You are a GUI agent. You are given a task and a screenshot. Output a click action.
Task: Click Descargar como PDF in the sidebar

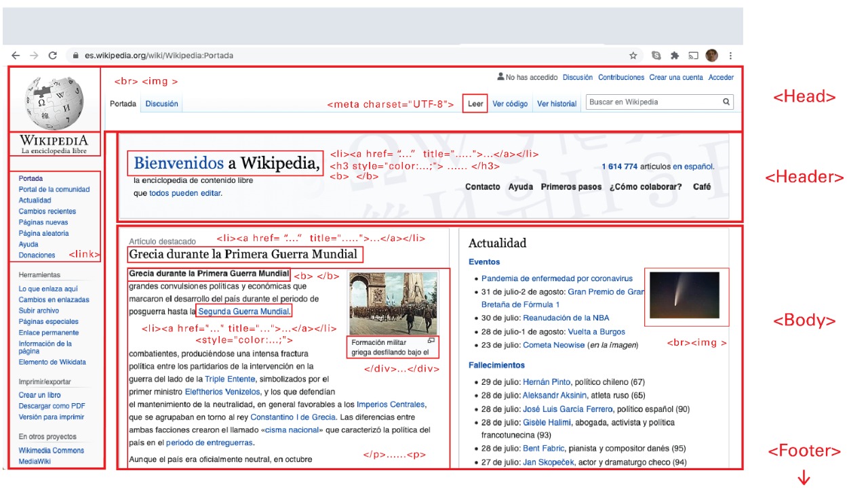pos(52,406)
